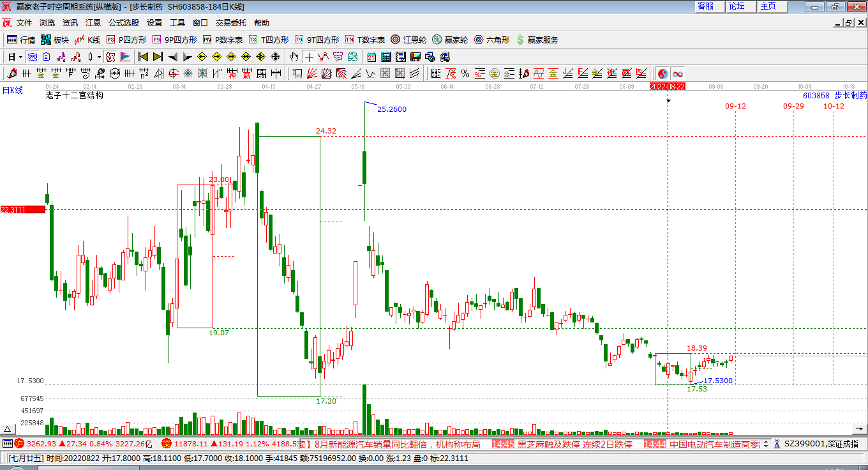Open the 9P四方形 tool
868x470 pixels.
click(x=174, y=40)
